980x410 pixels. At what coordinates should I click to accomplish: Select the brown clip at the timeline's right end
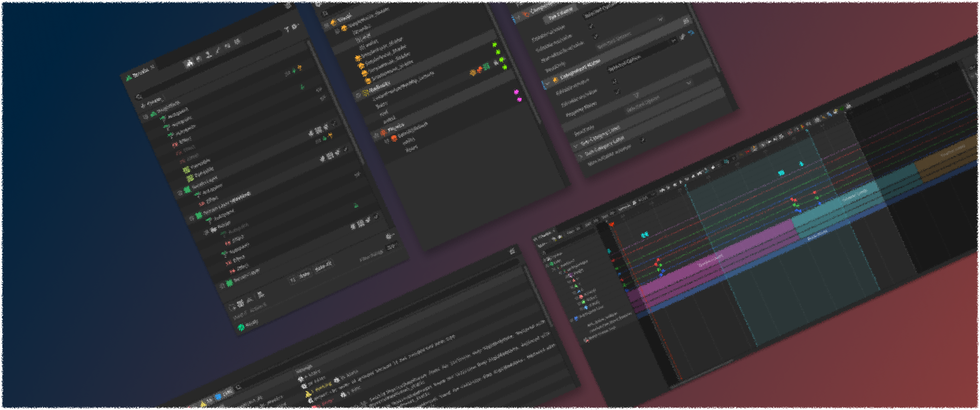[x=947, y=158]
